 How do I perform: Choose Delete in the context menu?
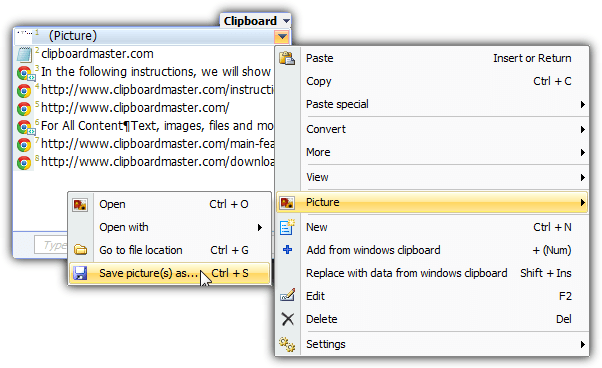[432, 319]
